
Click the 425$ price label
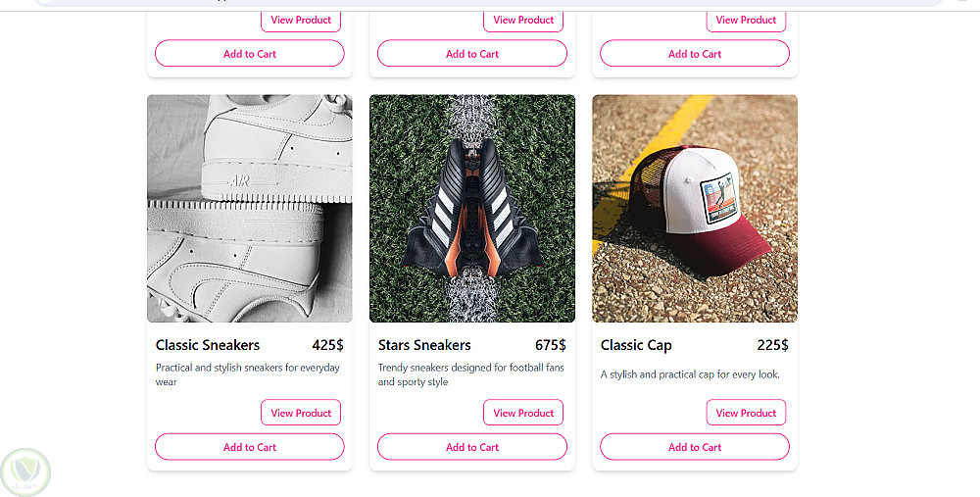327,345
